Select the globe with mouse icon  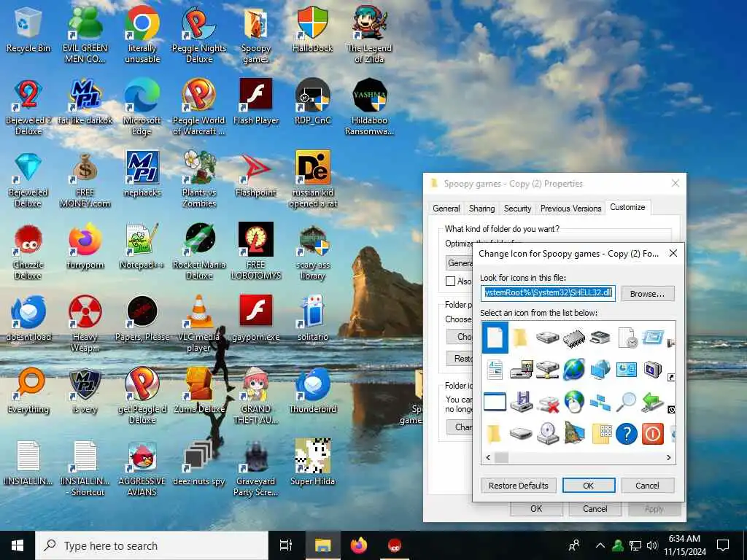coord(573,402)
